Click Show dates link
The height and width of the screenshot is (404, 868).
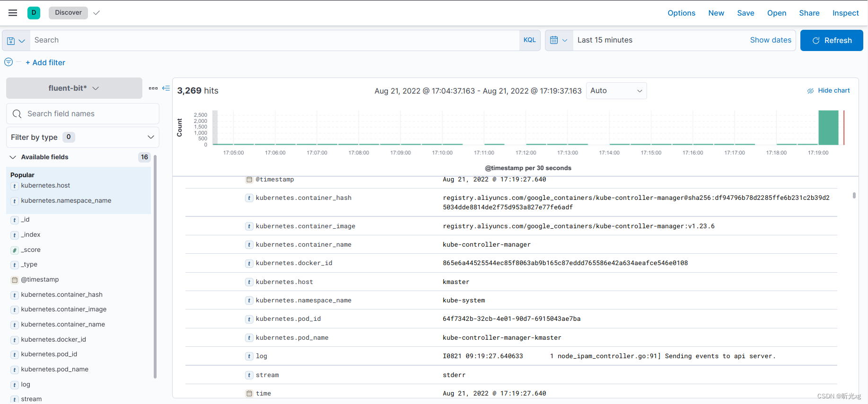(x=771, y=40)
